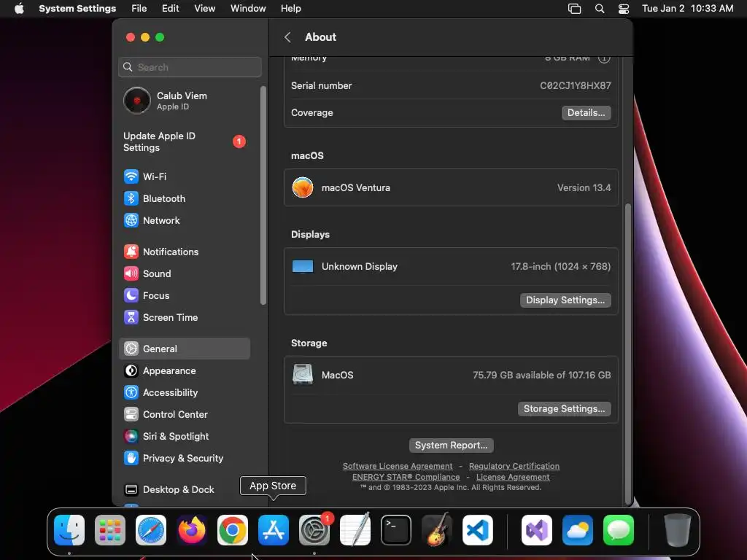Image resolution: width=747 pixels, height=560 pixels.
Task: Open the Edit menu
Action: 170,9
